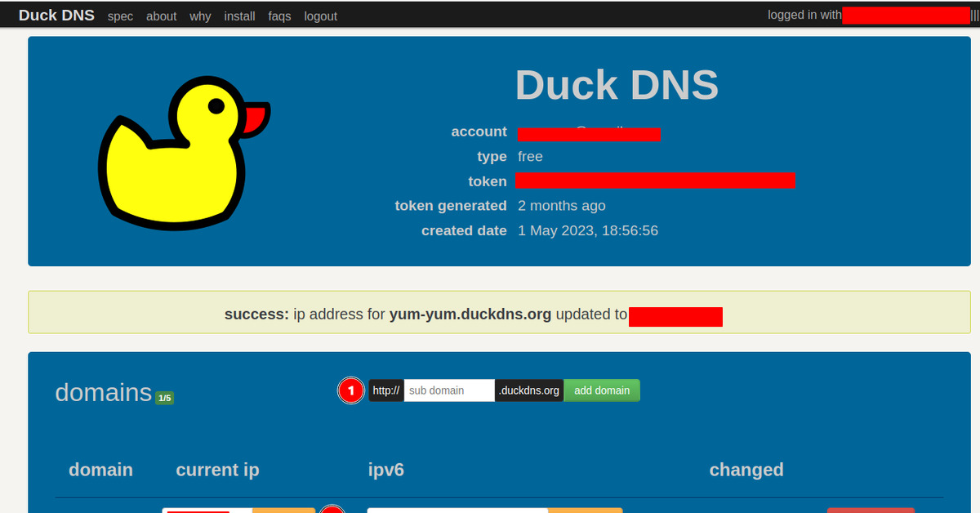Select the '2 months ago' token generated value
Image resolution: width=980 pixels, height=513 pixels.
click(562, 206)
